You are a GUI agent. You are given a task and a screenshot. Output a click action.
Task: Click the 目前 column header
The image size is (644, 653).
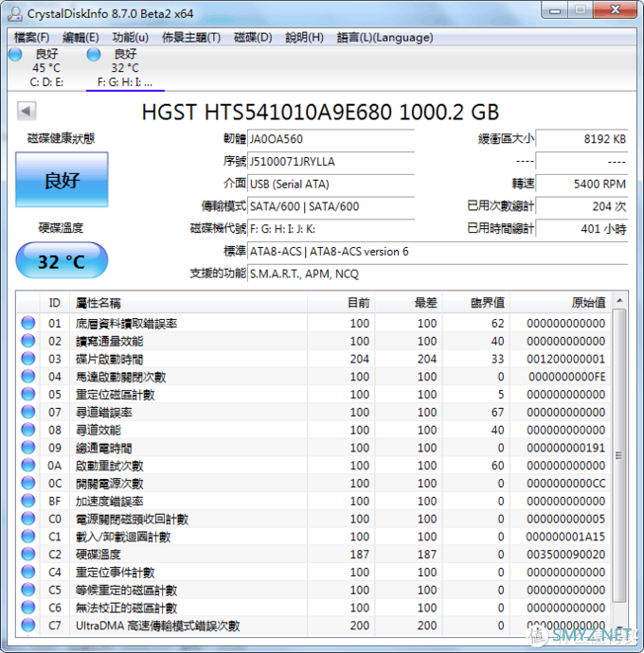click(341, 303)
